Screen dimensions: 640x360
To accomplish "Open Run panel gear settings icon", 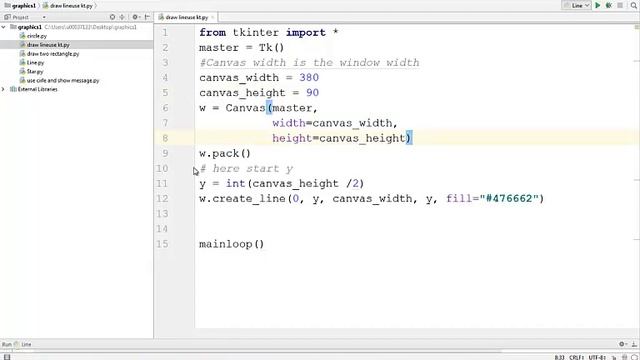I will coord(622,344).
